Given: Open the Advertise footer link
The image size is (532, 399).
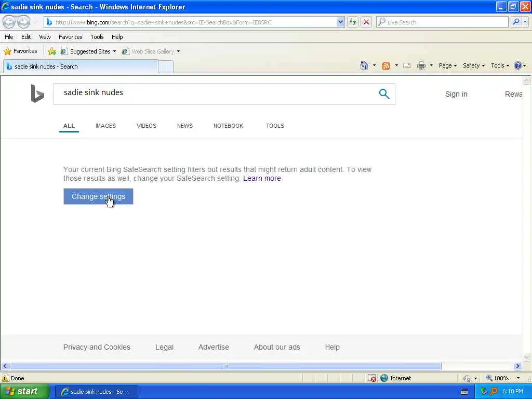Looking at the screenshot, I should (214, 347).
